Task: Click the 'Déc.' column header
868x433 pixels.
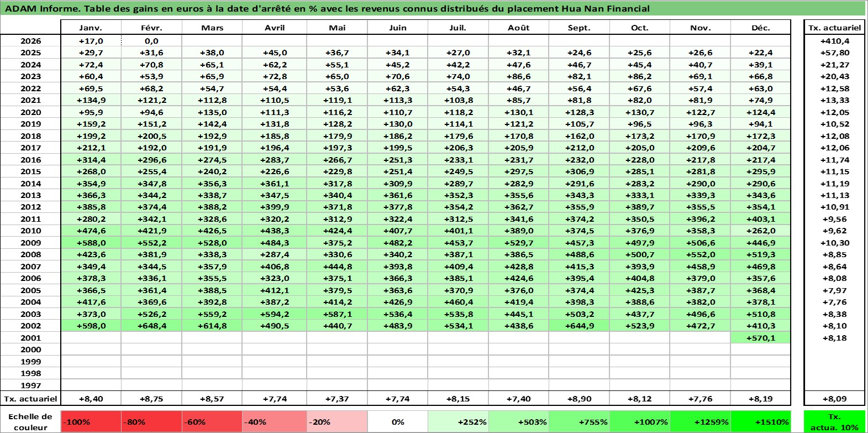Action: [761, 28]
